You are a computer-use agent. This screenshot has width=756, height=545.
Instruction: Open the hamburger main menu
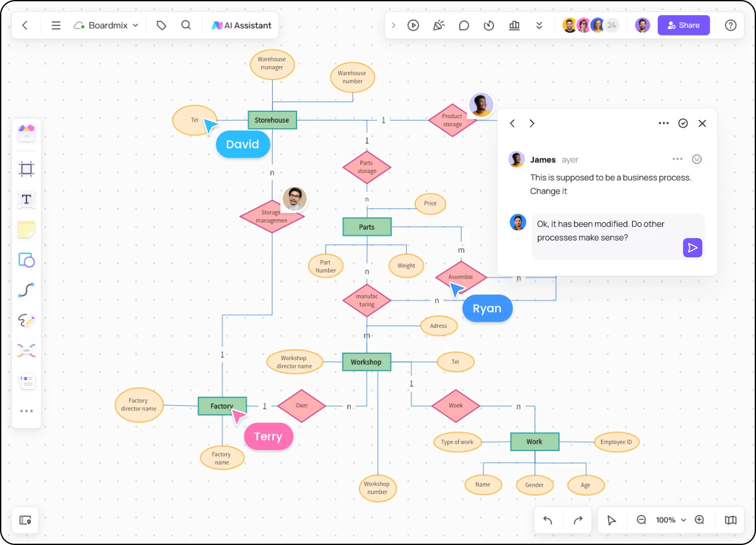pos(56,25)
